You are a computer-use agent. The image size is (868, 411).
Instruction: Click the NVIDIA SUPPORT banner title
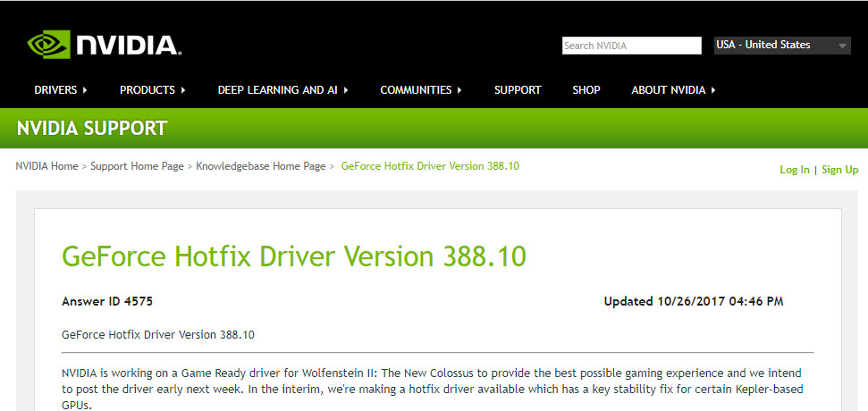(x=92, y=129)
